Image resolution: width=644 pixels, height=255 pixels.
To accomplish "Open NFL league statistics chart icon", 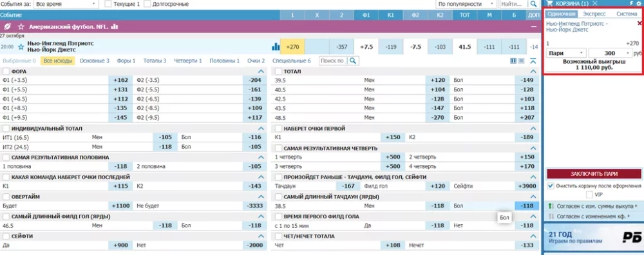I will tap(114, 26).
